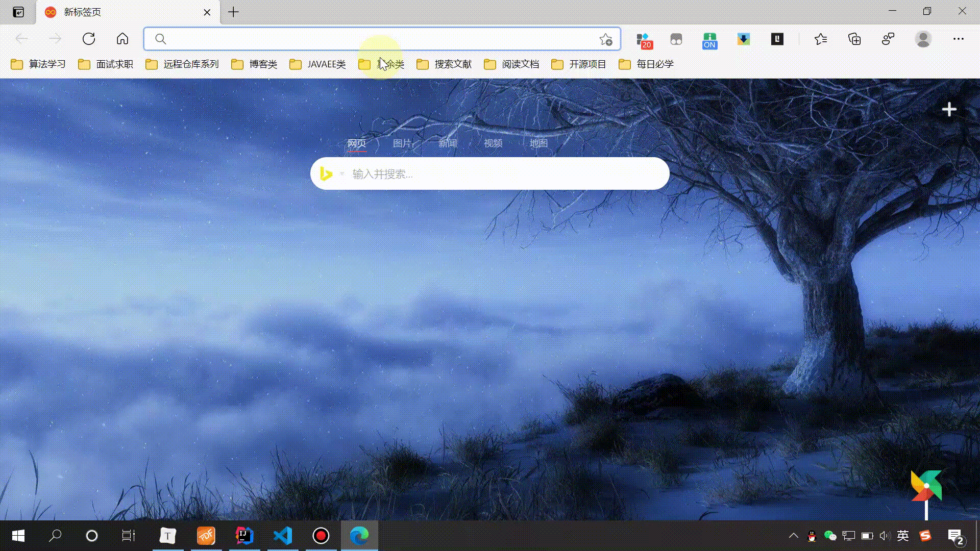
Task: Expand system tray hidden icons chevron
Action: (793, 536)
